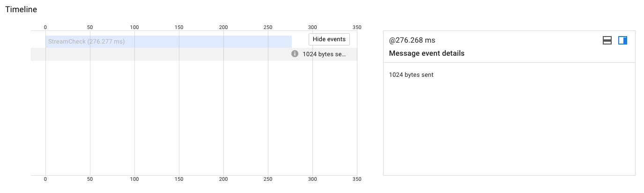Image resolution: width=644 pixels, height=193 pixels.
Task: Dock details panel to the right side
Action: coord(622,40)
